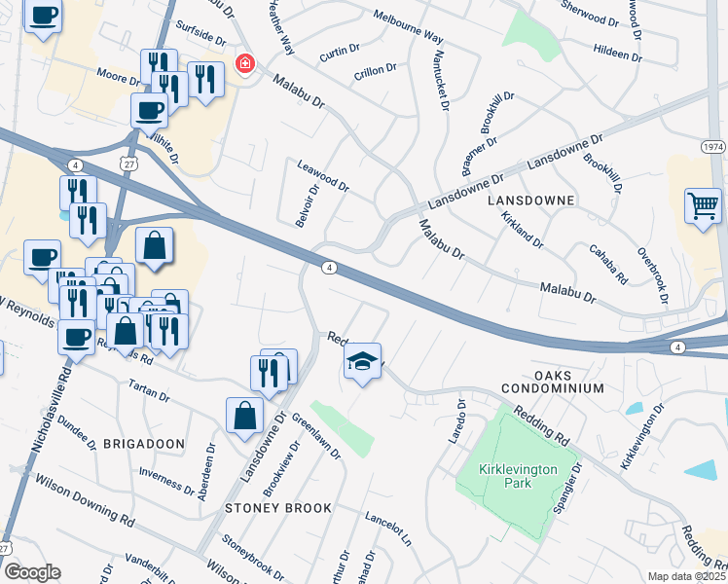Click the US 27 highway shield
The image size is (728, 584).
point(128,164)
